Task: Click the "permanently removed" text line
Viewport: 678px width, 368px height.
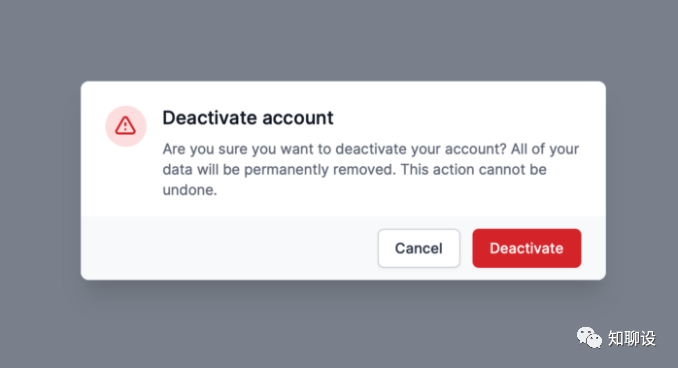Action: click(x=355, y=170)
